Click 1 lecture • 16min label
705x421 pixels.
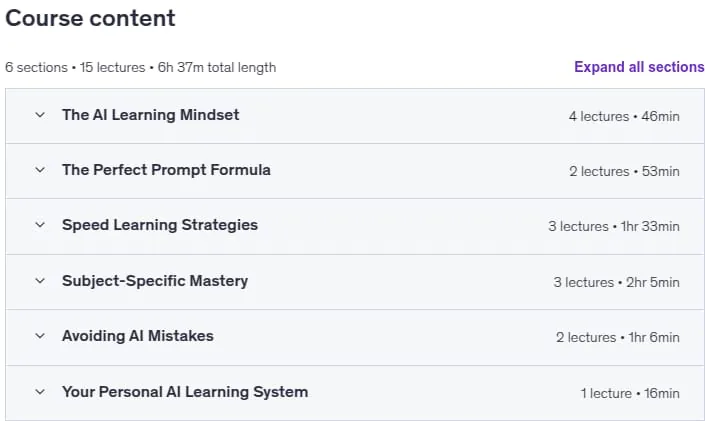coord(630,394)
